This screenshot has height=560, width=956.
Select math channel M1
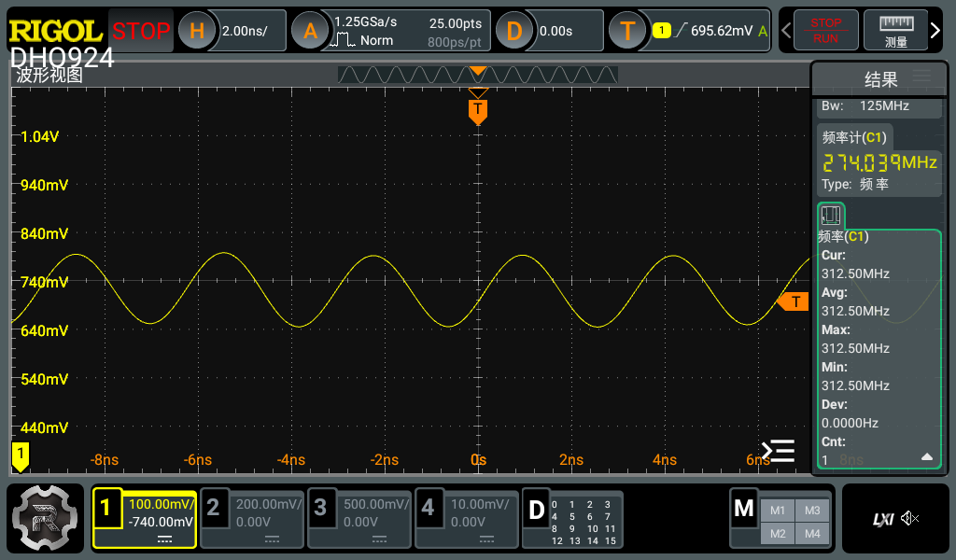pyautogui.click(x=778, y=511)
